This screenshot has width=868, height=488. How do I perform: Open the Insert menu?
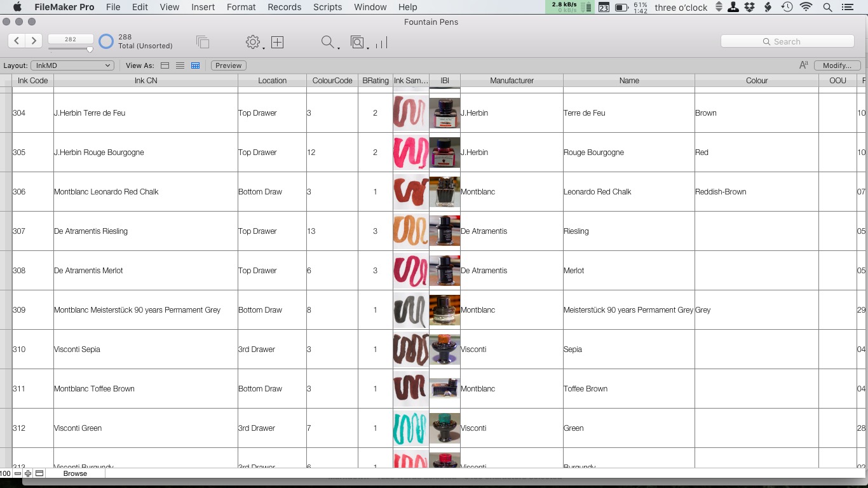click(x=203, y=7)
